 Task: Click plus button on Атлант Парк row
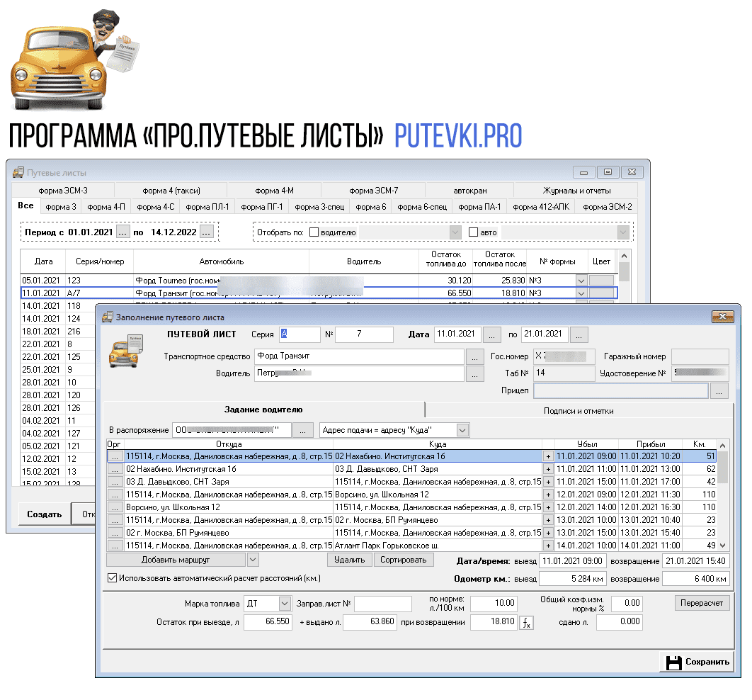548,546
